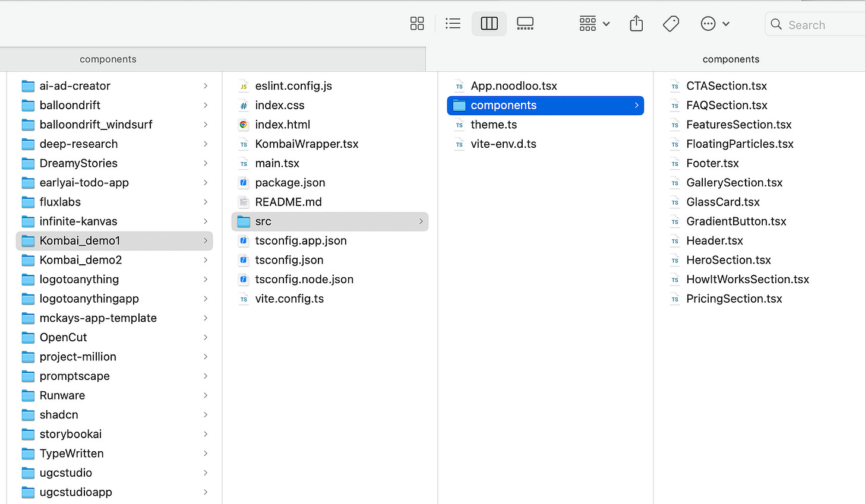
Task: Select the KombaiWrapper.tsx file
Action: tap(330, 144)
